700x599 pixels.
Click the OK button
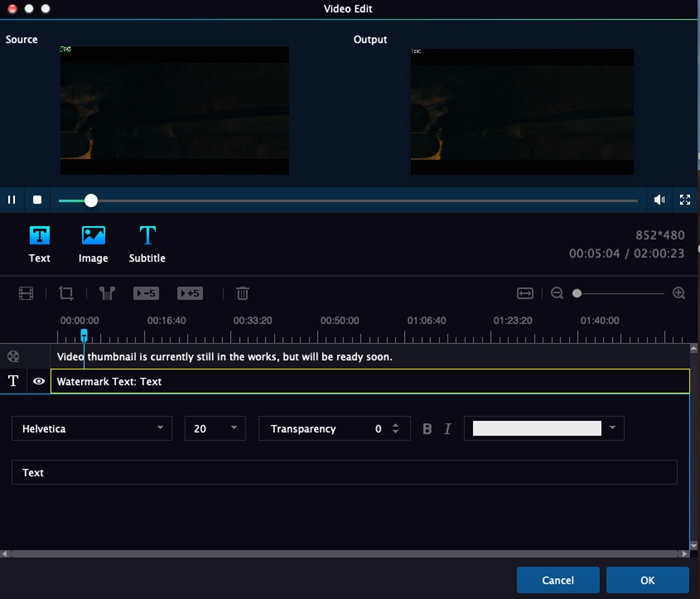click(647, 580)
